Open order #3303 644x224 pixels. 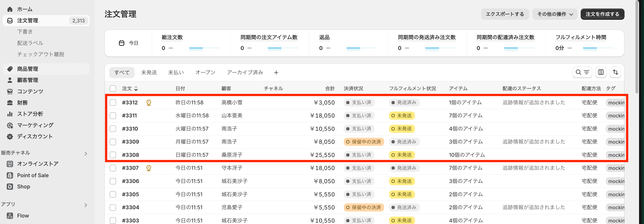pos(131,220)
